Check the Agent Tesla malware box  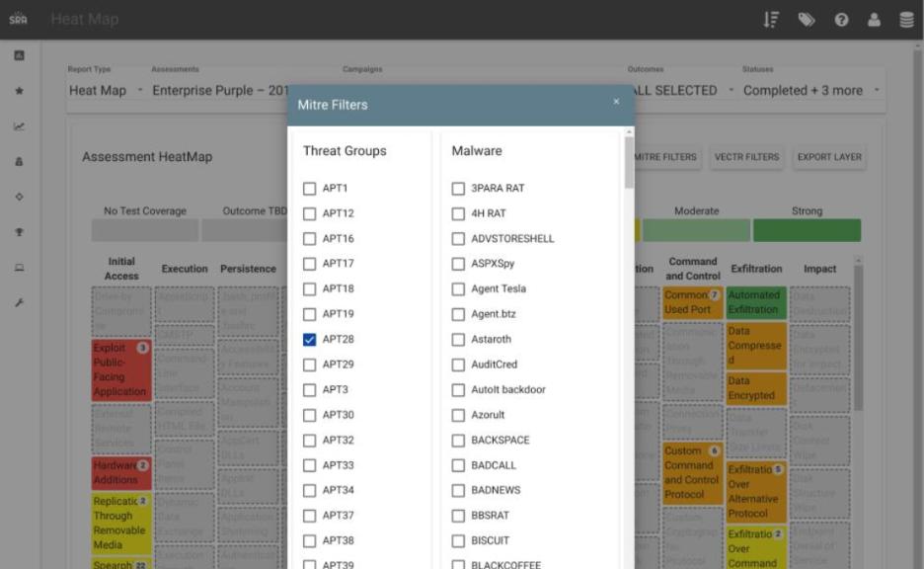pyautogui.click(x=458, y=288)
